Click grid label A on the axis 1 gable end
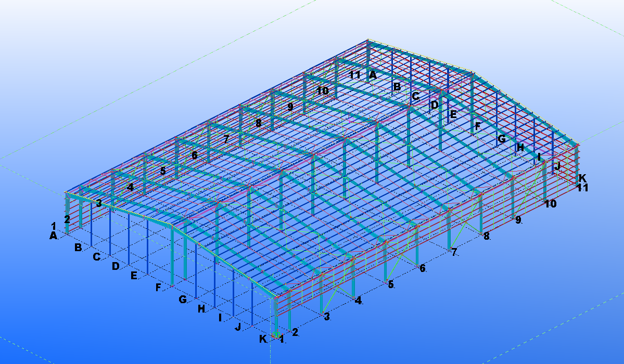Viewport: 624px width, 364px height. tap(53, 236)
